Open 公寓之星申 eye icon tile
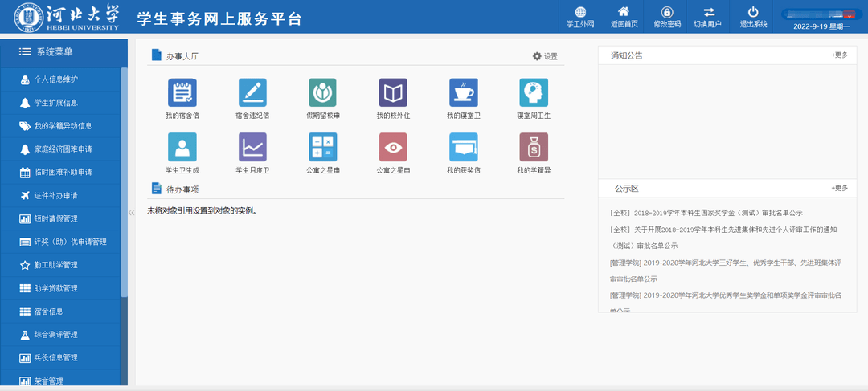The height and width of the screenshot is (391, 868). point(393,147)
